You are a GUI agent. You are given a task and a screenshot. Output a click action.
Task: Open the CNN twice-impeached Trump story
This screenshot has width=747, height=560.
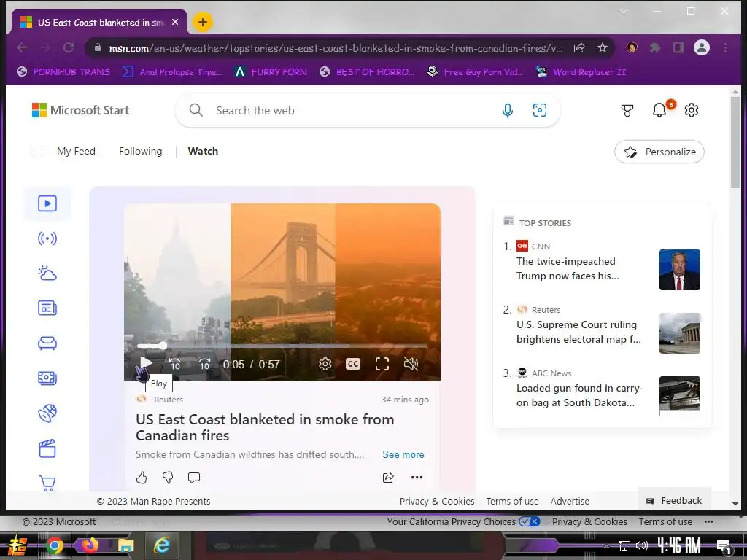[568, 268]
